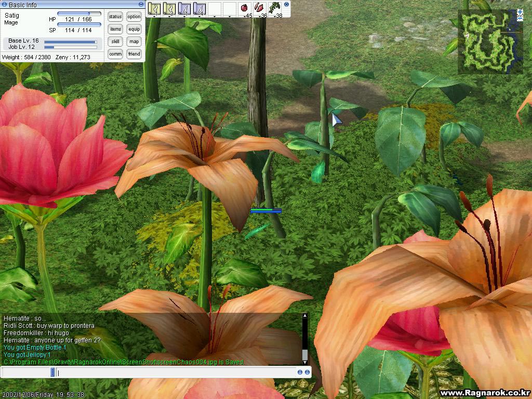Viewport: 532px width, 399px height.
Task: Open the option settings window
Action: click(x=134, y=17)
